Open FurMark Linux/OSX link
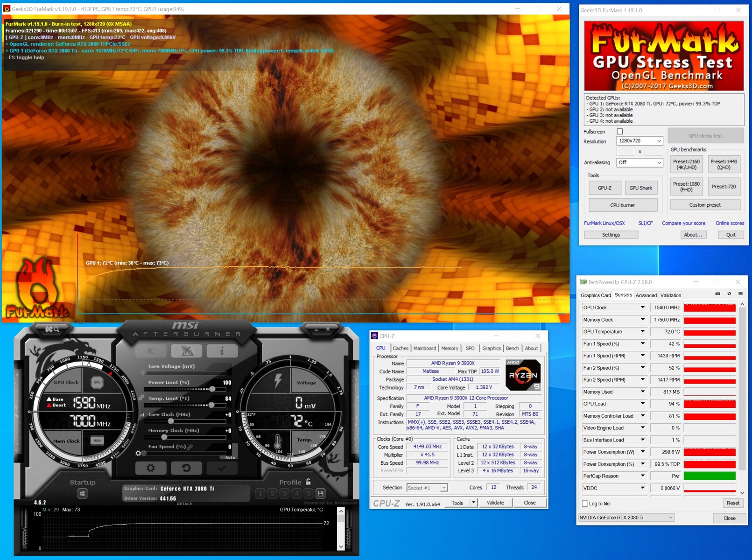The width and height of the screenshot is (752, 560). coord(604,223)
